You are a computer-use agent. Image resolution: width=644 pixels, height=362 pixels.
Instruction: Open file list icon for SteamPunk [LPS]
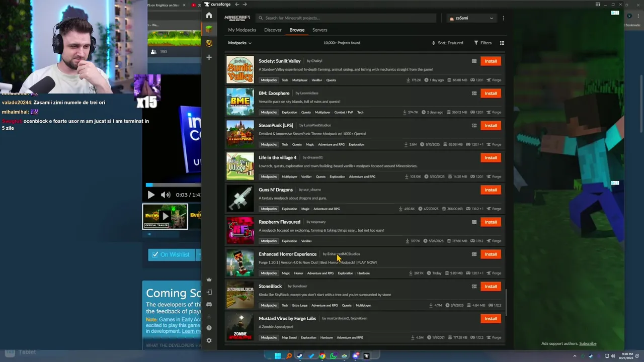click(474, 126)
